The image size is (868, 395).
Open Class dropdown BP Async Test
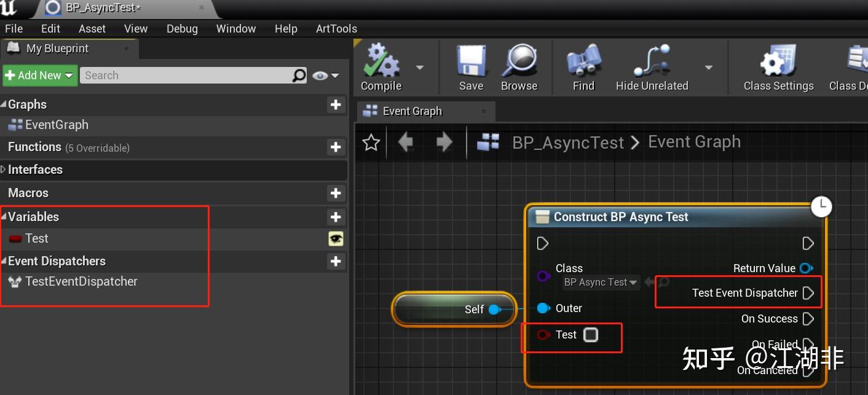point(601,283)
